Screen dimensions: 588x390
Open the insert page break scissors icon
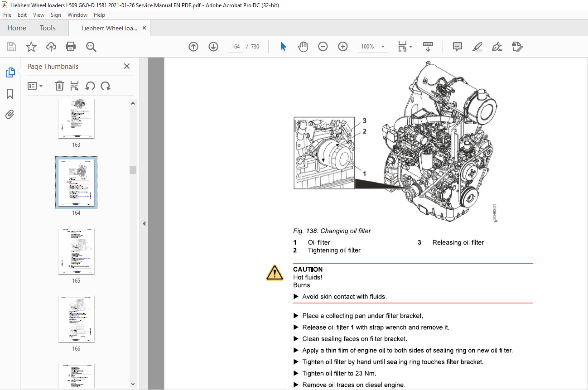[75, 86]
